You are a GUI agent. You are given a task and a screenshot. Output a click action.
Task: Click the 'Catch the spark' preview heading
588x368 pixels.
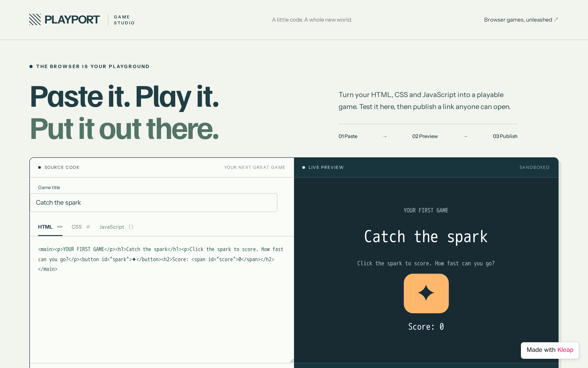click(426, 237)
